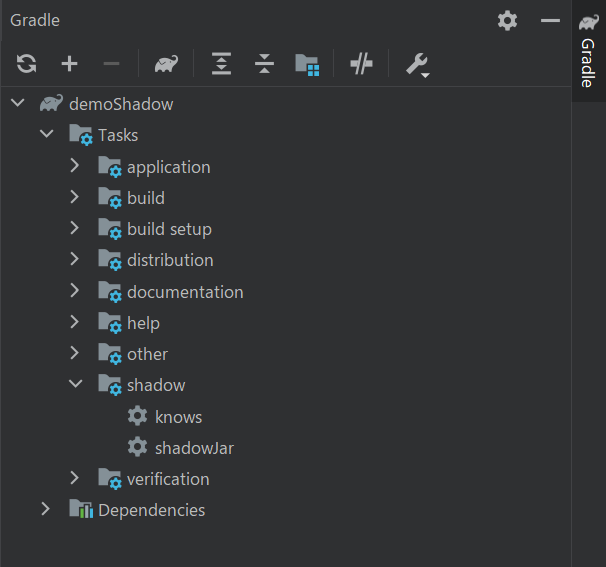Image resolution: width=606 pixels, height=567 pixels.
Task: Collapse the demoShadow project node
Action: click(18, 103)
